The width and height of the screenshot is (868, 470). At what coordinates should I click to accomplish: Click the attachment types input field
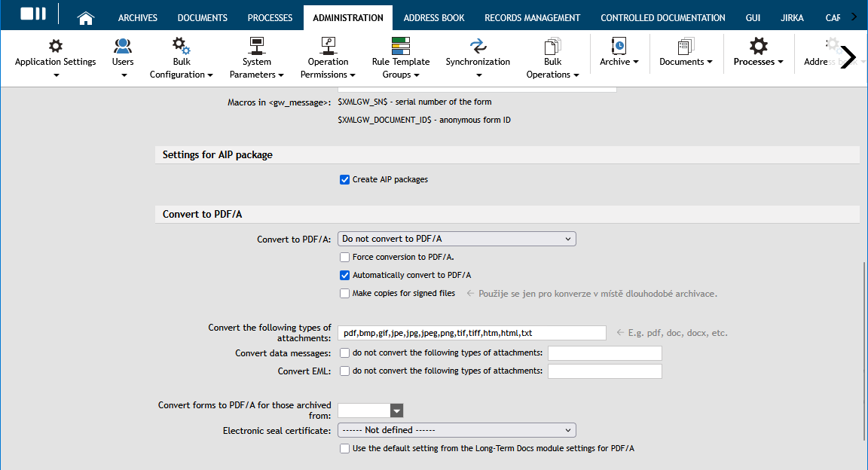[x=472, y=333]
